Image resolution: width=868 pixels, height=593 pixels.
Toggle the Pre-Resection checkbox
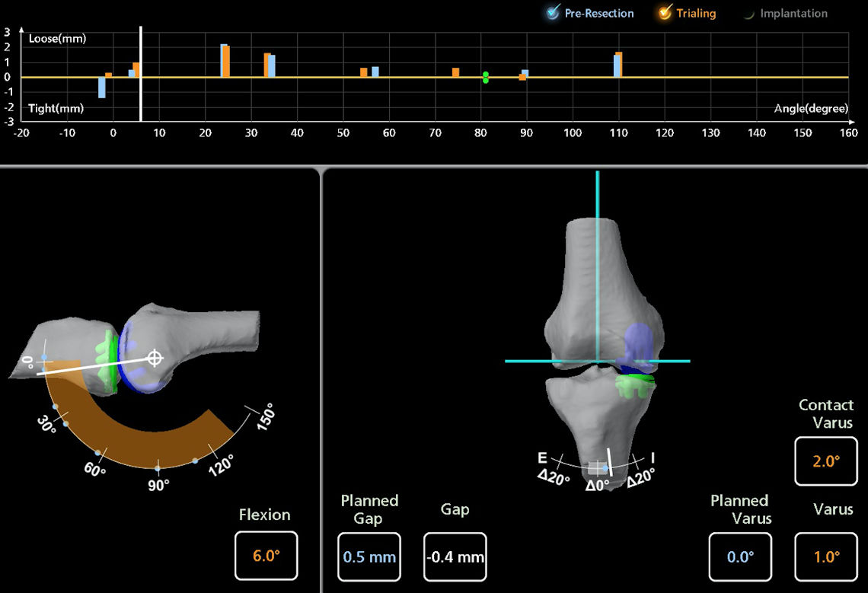tap(554, 13)
